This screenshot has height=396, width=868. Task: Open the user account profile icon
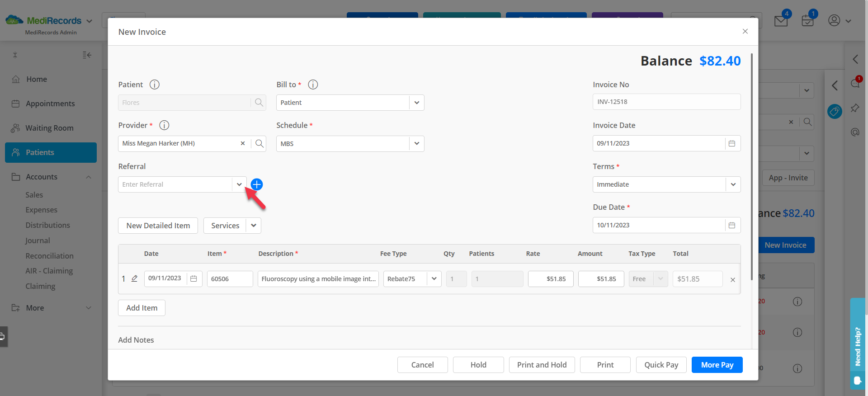[834, 20]
